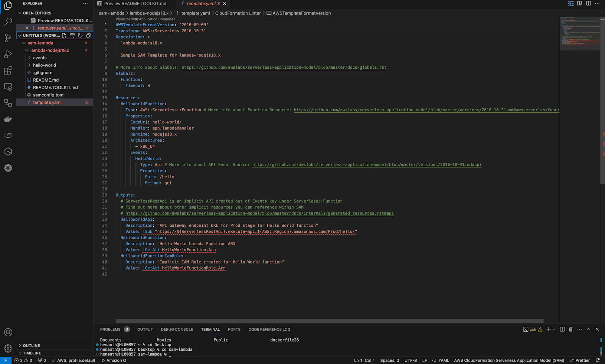This screenshot has height=364, width=605.
Task: Open the remote window status icon
Action: [6, 360]
